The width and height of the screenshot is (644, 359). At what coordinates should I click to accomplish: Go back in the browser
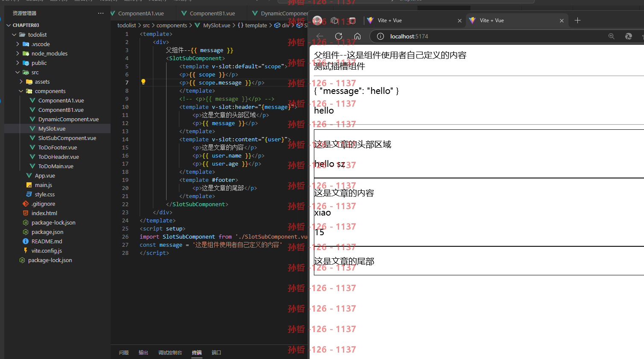(x=320, y=36)
